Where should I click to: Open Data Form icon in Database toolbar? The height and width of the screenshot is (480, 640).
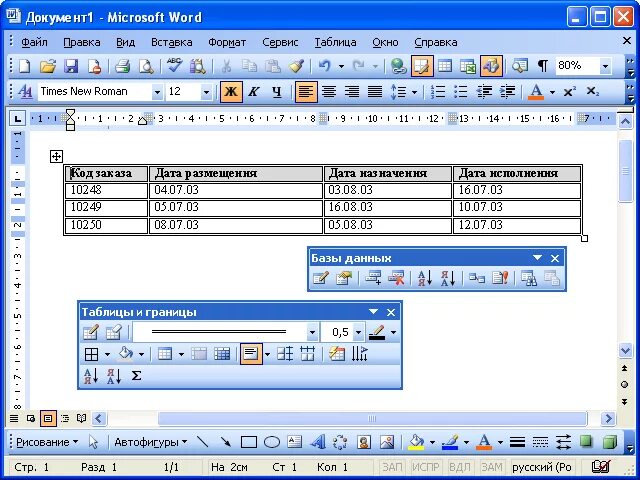320,278
